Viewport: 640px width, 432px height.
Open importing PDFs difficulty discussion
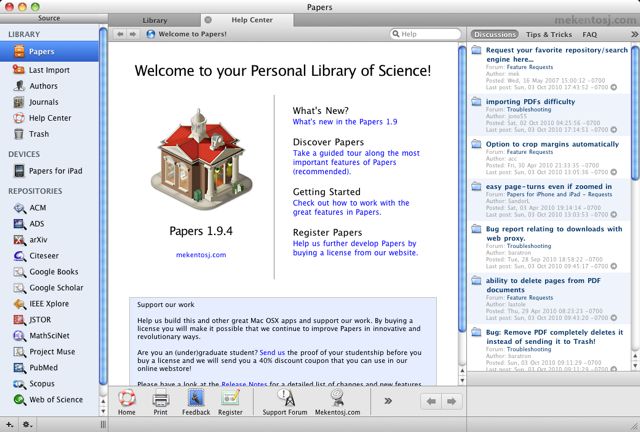530,101
